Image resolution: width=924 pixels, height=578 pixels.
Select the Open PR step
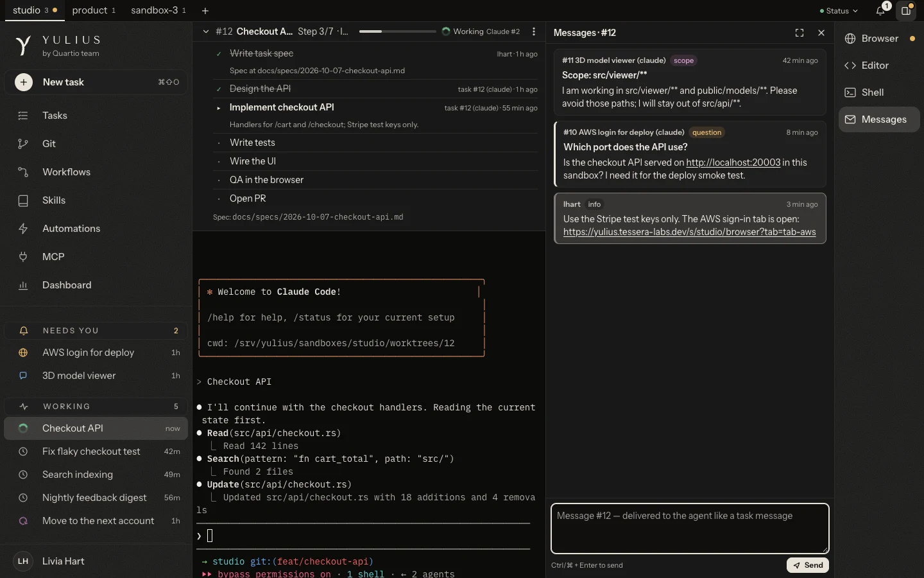[376, 198]
